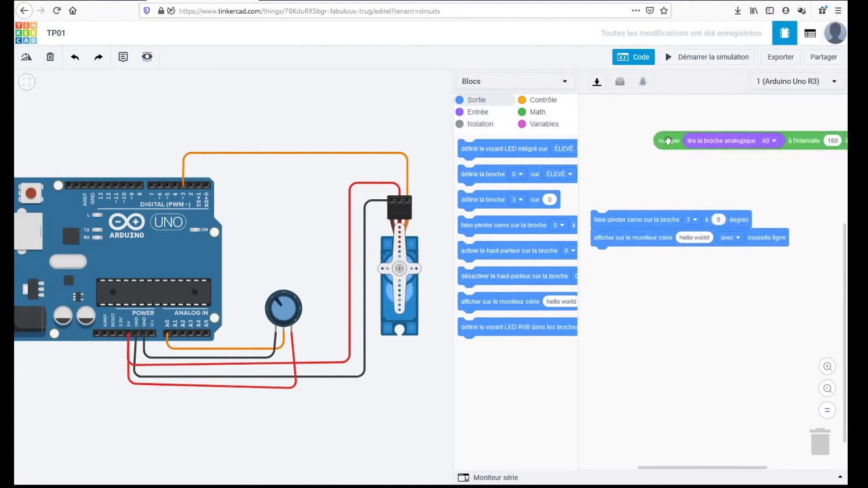Save the page to Pocket
The image size is (868, 488).
[650, 11]
